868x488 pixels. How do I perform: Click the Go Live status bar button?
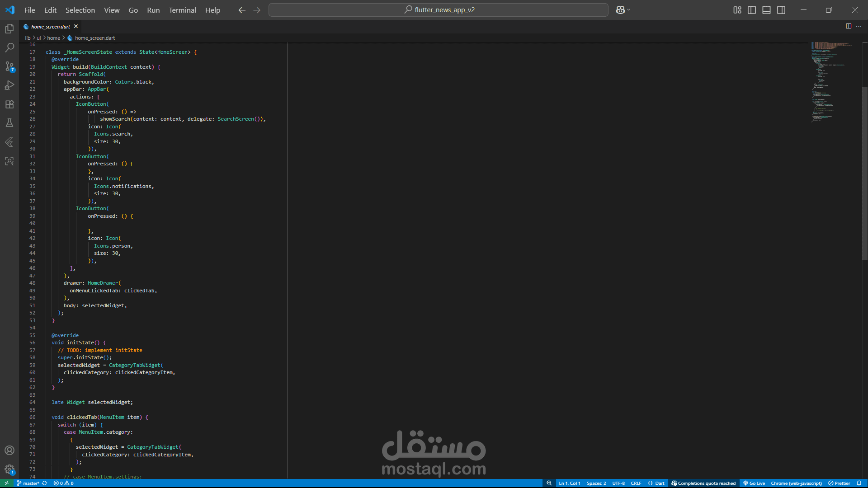point(754,483)
